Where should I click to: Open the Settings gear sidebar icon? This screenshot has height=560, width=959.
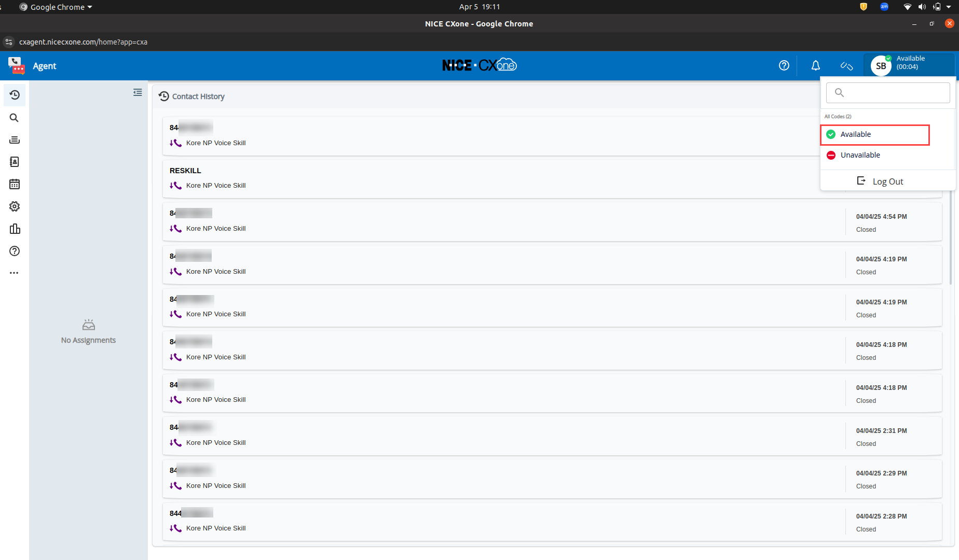tap(15, 206)
